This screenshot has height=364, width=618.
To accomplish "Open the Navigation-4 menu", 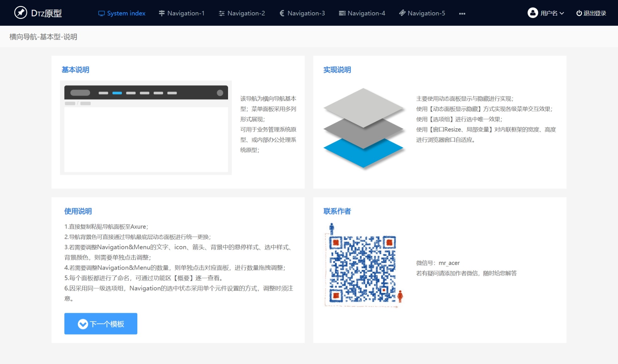I will [x=362, y=13].
